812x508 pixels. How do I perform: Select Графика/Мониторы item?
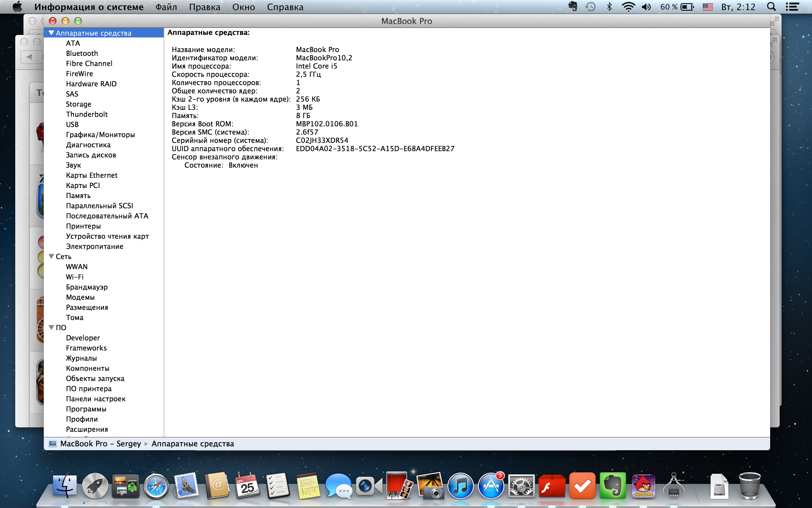(x=100, y=135)
